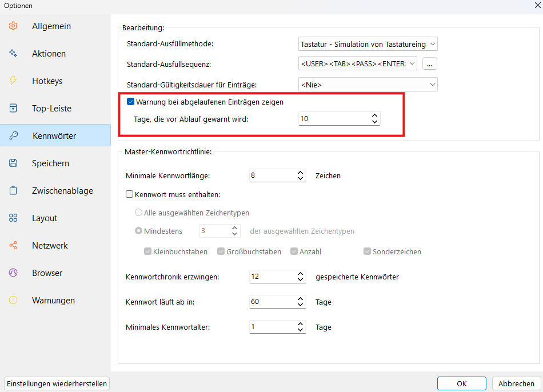Click the '...' button next to Ausfüllsequenz

pos(429,64)
